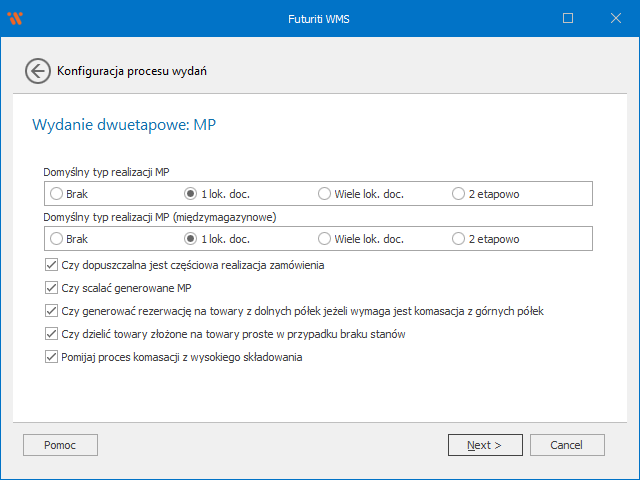
Task: Close the Futuriti WMS window
Action: pyautogui.click(x=614, y=18)
